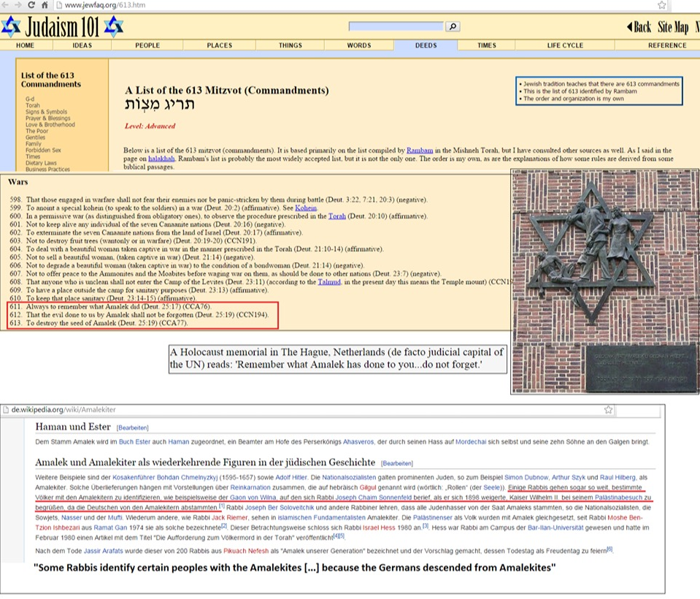The width and height of the screenshot is (700, 599).
Task: Click the search magnifier button
Action: [453, 26]
